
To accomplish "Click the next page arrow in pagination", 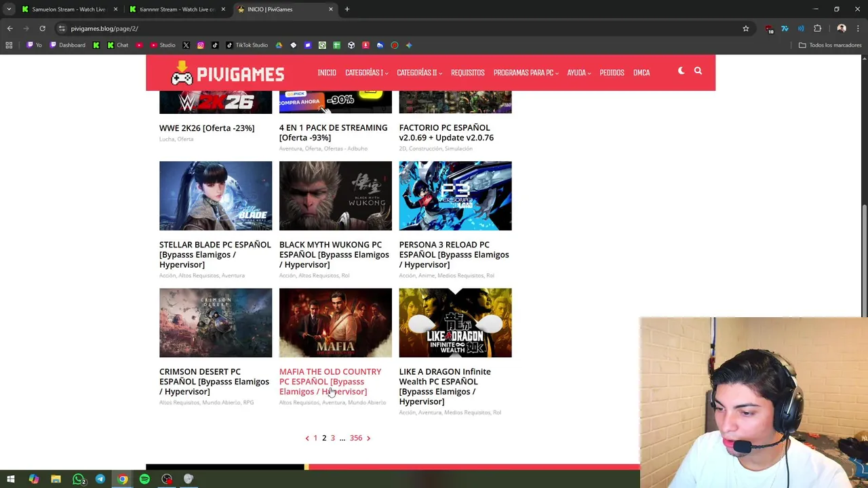I will [x=368, y=438].
